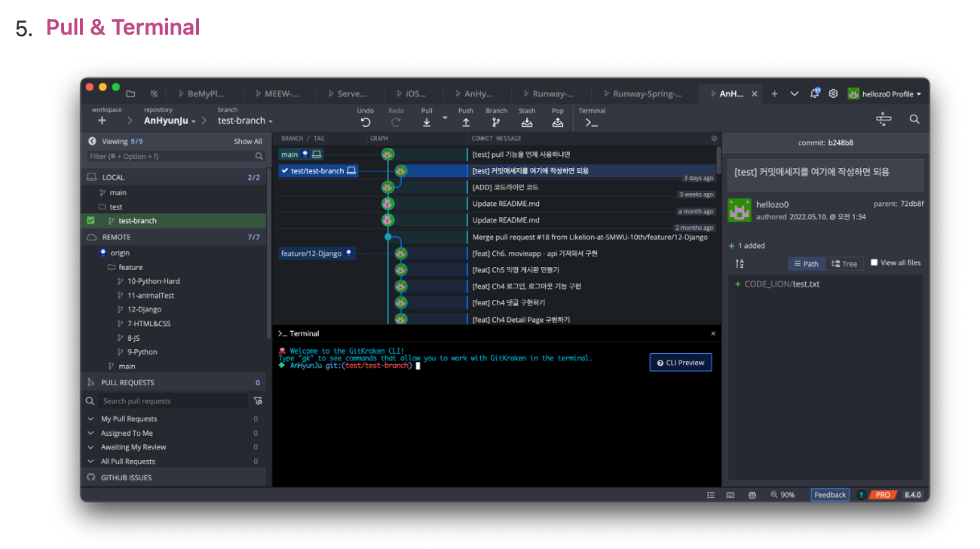This screenshot has height=549, width=980.
Task: Toggle View all files checkbox
Action: (x=874, y=262)
